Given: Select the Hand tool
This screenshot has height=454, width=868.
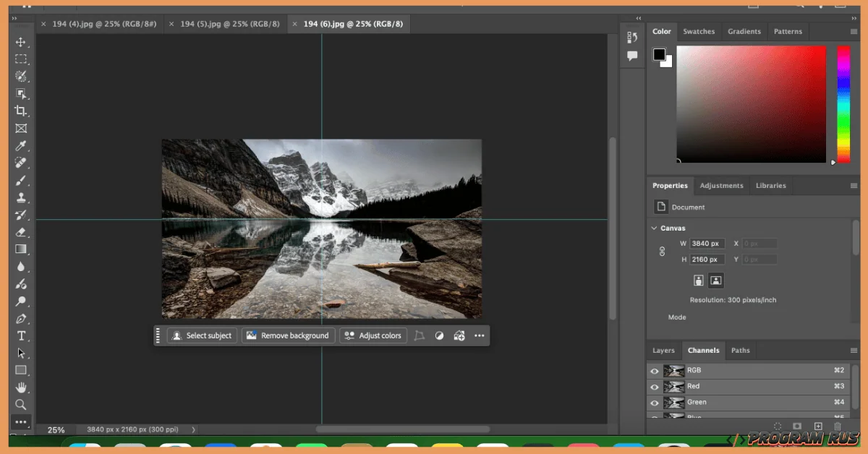Looking at the screenshot, I should 21,387.
